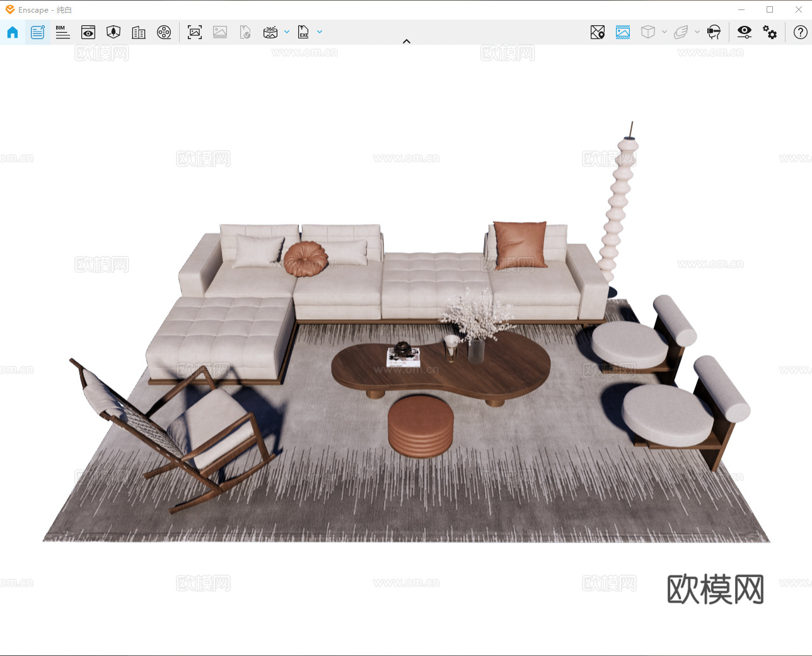The height and width of the screenshot is (656, 812).
Task: Expand the cube view mode dropdown arrow
Action: (664, 32)
